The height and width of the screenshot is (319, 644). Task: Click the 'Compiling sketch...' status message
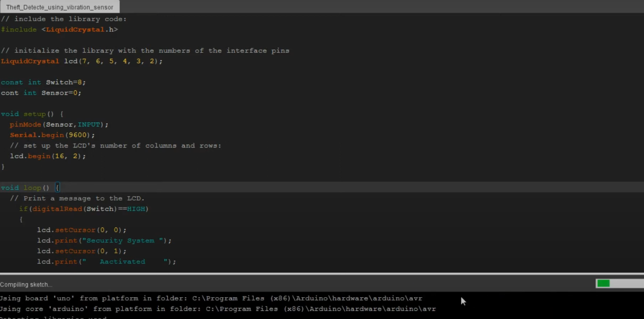[x=26, y=285]
